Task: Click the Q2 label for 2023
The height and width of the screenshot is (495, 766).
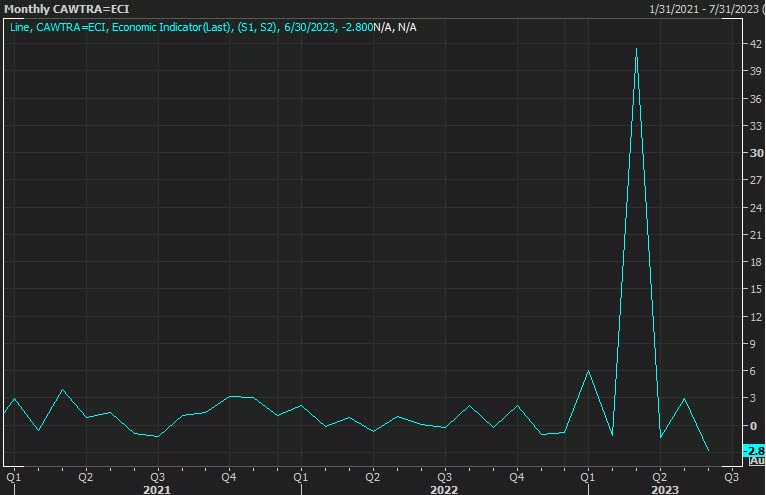Action: (x=660, y=477)
